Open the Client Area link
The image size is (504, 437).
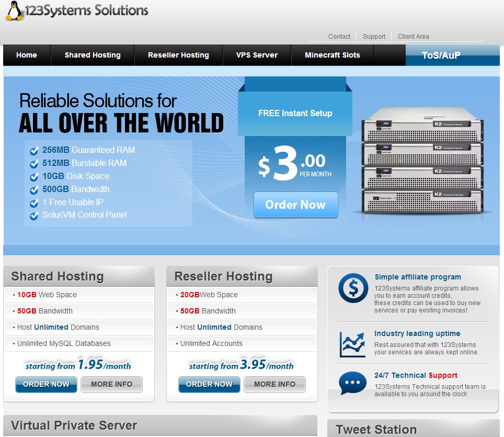click(413, 37)
